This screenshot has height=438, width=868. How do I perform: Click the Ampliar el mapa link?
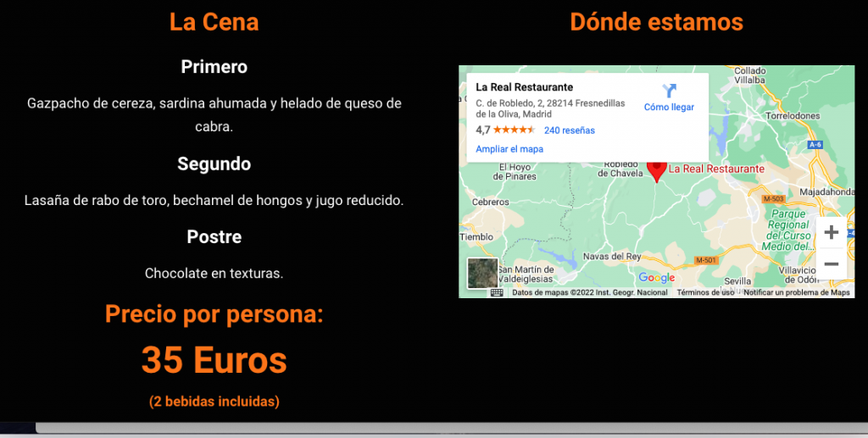(509, 149)
